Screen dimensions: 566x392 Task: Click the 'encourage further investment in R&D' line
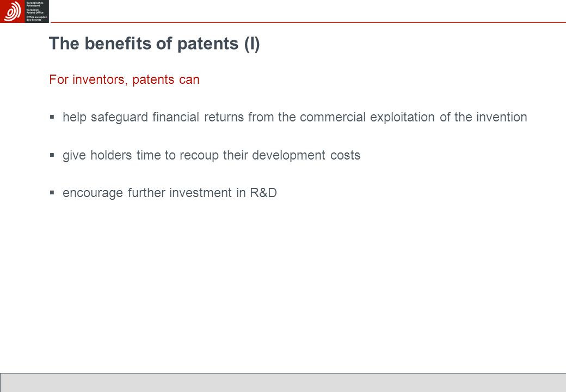[170, 193]
